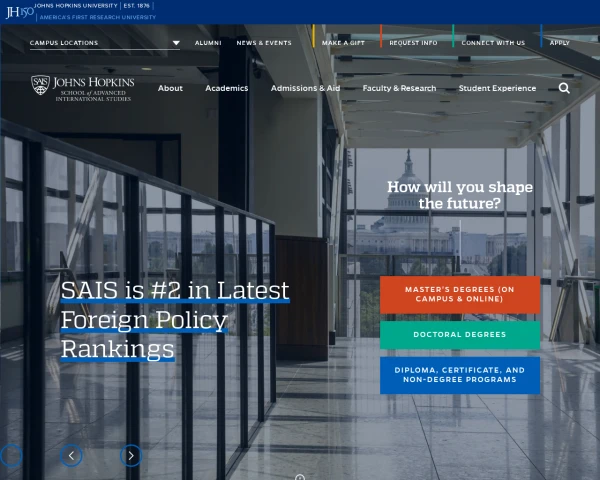This screenshot has height=480, width=600.
Task: Select the Doctoral Degrees button
Action: click(x=460, y=335)
